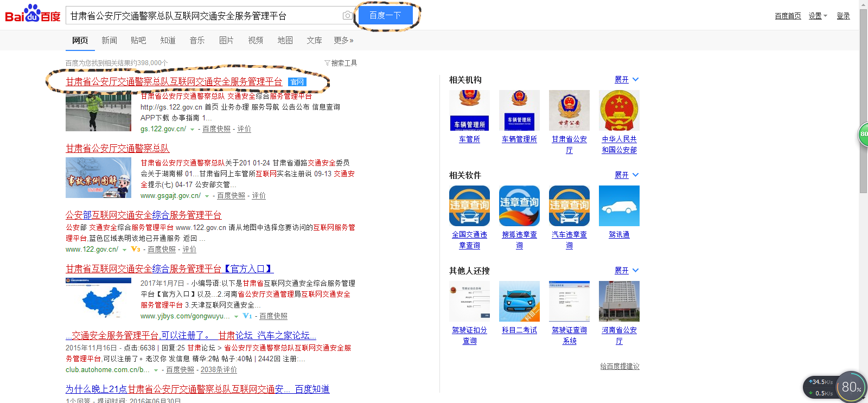Open 汽车违章查询 software icon
The image size is (868, 403).
pos(569,206)
